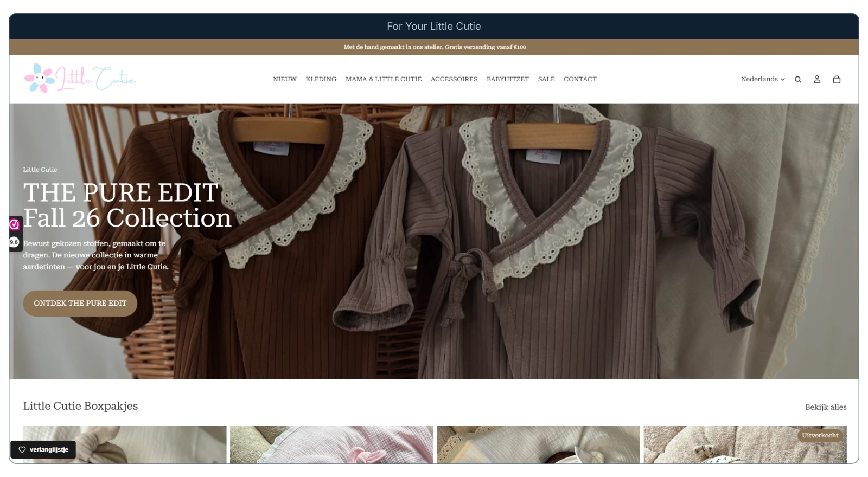Viewport: 868px width, 477px height.
Task: Click the Uitverkocht sold-out badge
Action: pos(820,436)
